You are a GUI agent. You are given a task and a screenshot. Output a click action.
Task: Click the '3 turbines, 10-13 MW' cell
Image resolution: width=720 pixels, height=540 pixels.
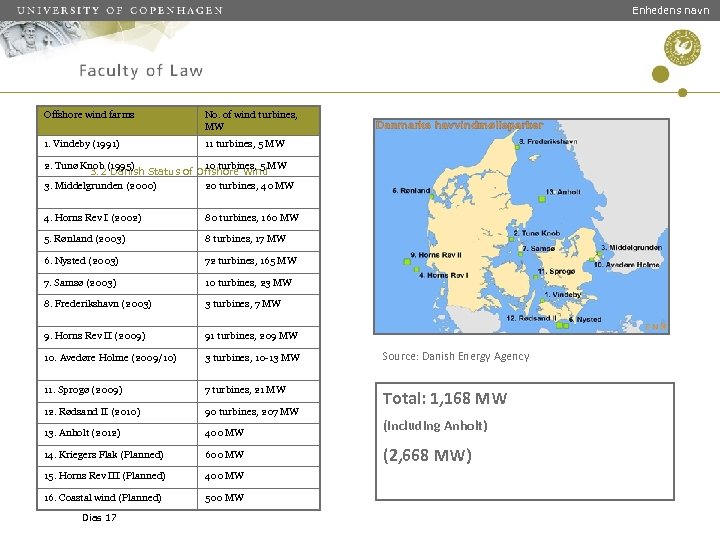[259, 365]
